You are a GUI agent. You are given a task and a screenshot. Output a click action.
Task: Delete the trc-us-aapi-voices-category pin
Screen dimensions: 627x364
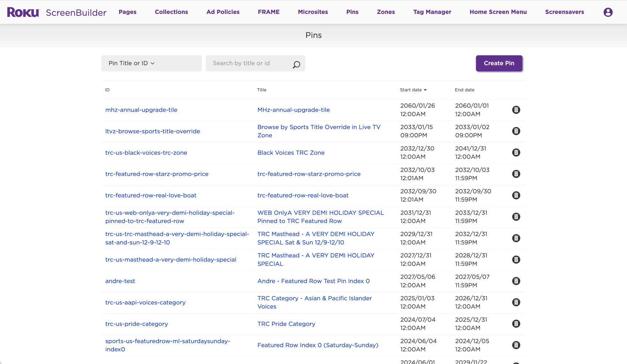tap(516, 302)
